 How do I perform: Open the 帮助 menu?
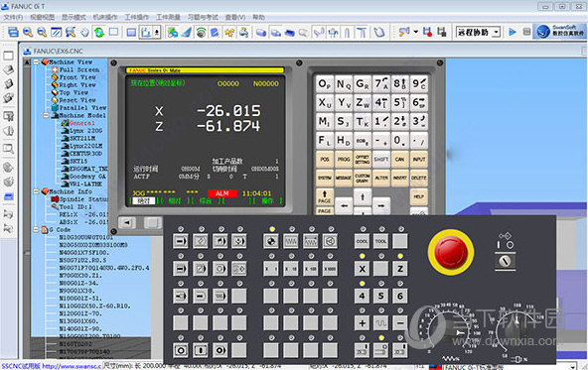click(x=258, y=17)
